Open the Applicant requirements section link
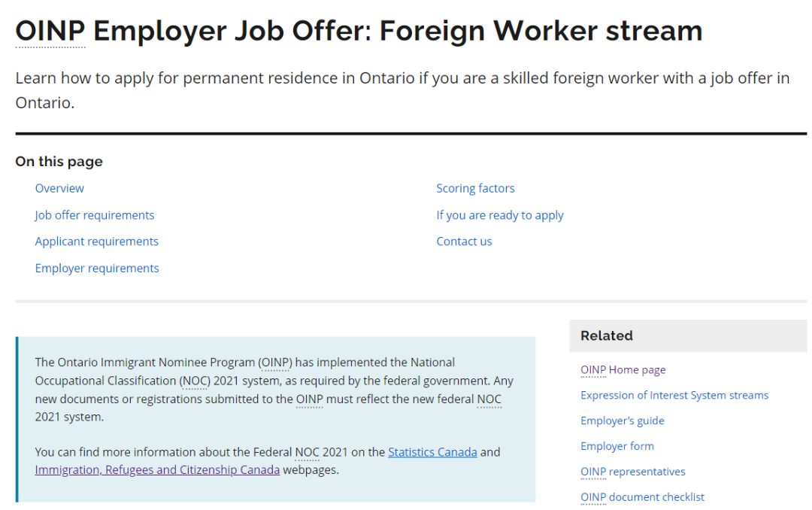 97,241
